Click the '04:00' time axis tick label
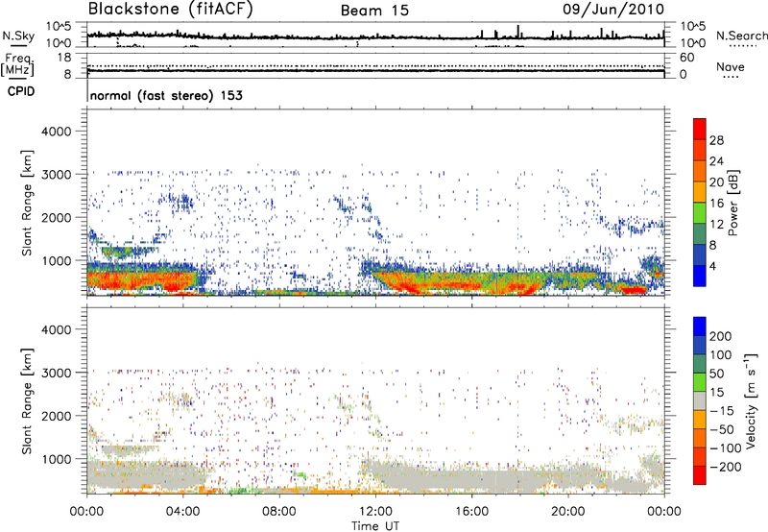Screen dimensions: 768x532 [x=183, y=512]
